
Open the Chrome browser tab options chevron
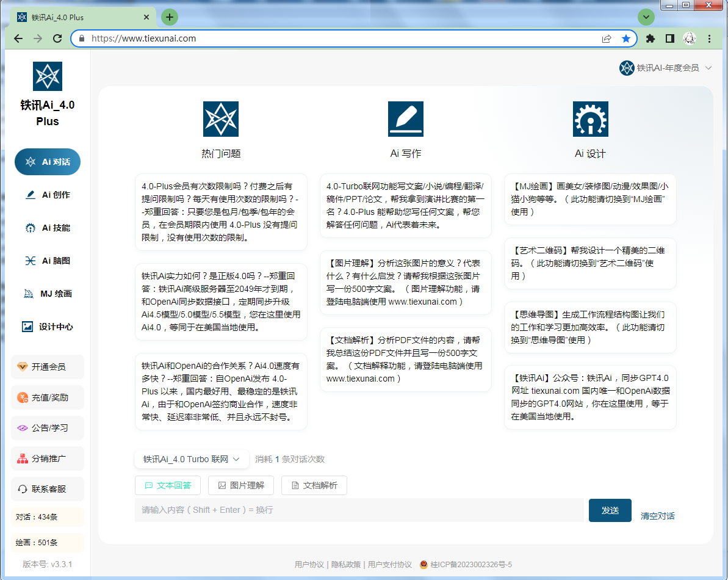pyautogui.click(x=646, y=17)
